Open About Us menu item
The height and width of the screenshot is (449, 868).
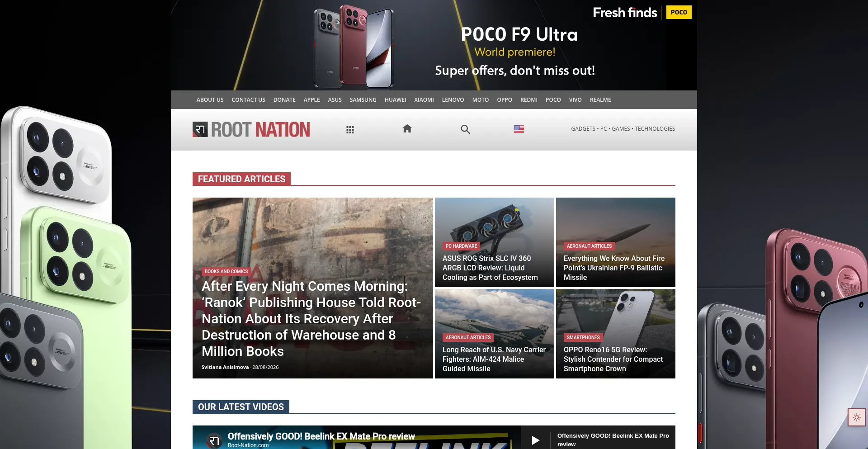210,100
